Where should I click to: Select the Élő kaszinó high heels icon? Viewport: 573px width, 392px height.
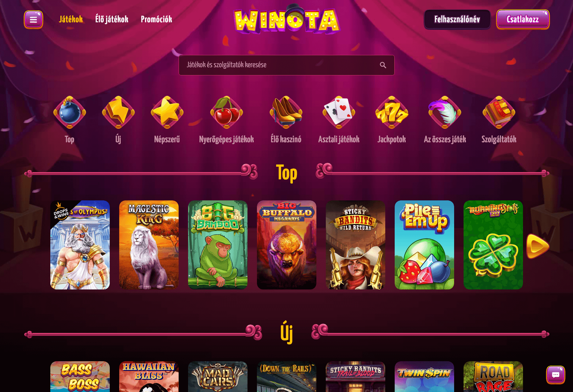pos(286,112)
